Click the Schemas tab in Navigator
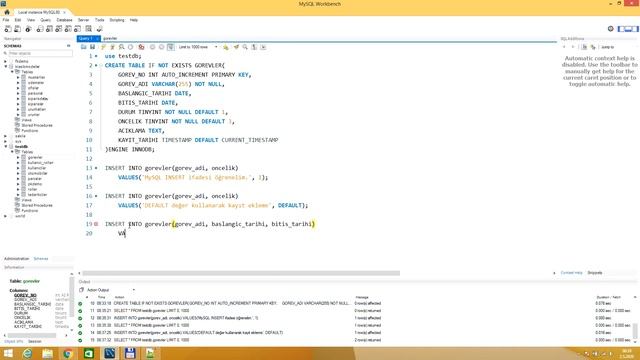The height and width of the screenshot is (360, 640). pos(41,259)
